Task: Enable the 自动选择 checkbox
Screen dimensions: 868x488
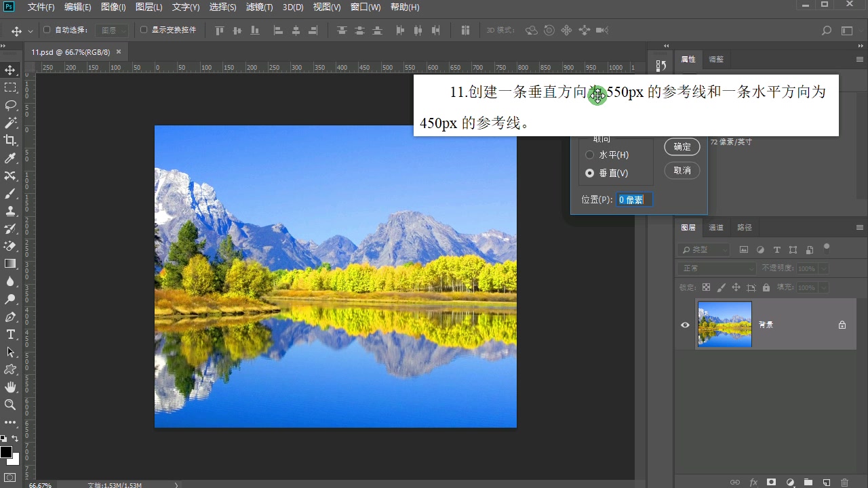Action: (47, 30)
